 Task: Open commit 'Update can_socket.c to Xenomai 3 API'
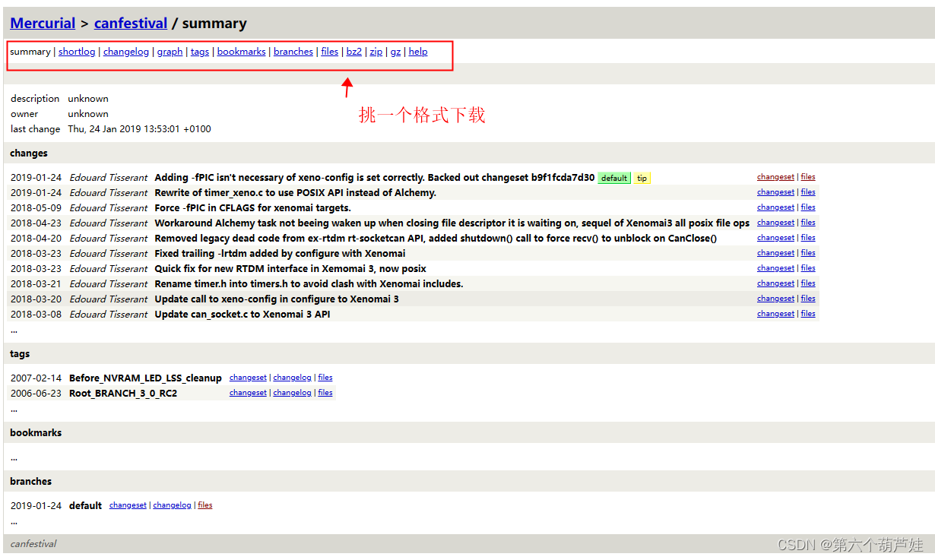242,315
